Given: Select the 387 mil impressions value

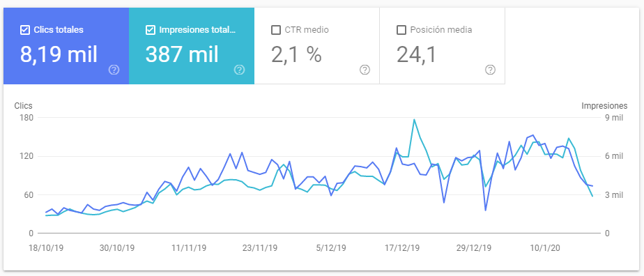Looking at the screenshot, I should coord(182,54).
